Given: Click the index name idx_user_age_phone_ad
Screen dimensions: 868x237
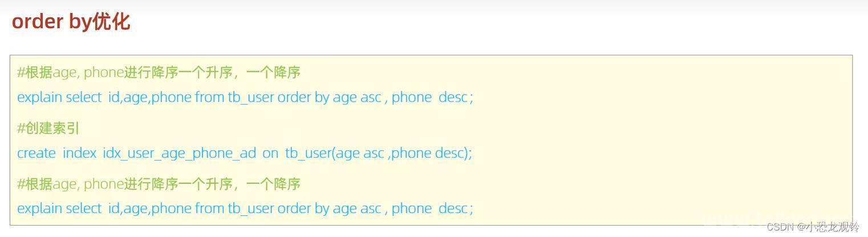Looking at the screenshot, I should 179,154.
